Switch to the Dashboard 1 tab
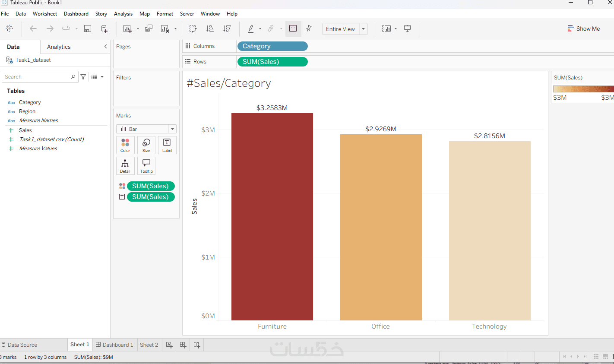The width and height of the screenshot is (614, 364). click(x=114, y=345)
